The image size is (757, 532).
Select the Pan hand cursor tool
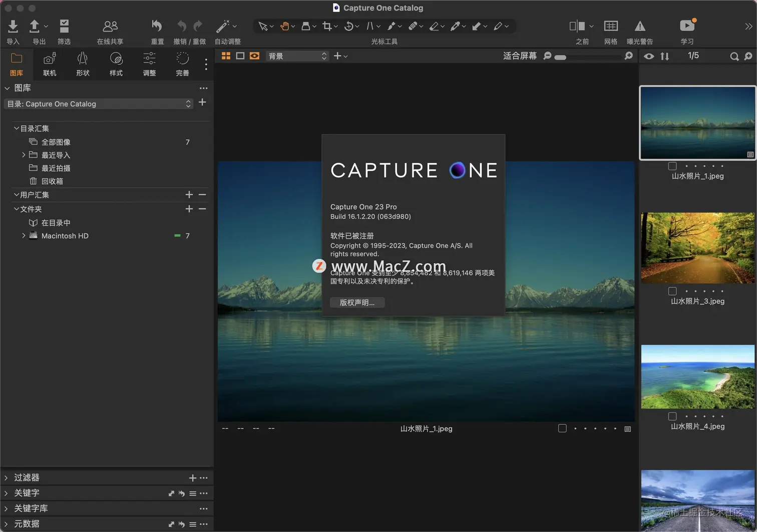(284, 26)
